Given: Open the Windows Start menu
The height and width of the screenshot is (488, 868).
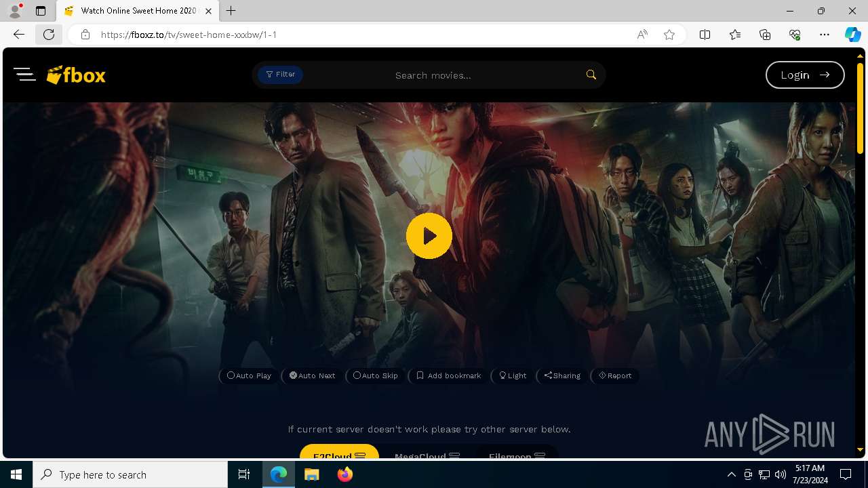Looking at the screenshot, I should pyautogui.click(x=16, y=474).
